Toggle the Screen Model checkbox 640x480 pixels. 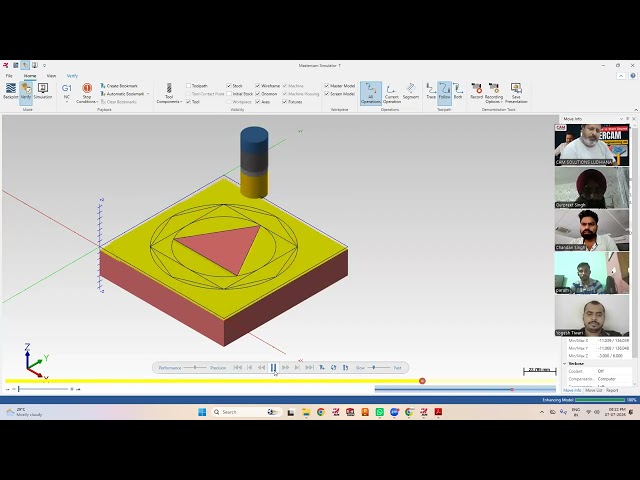(327, 94)
